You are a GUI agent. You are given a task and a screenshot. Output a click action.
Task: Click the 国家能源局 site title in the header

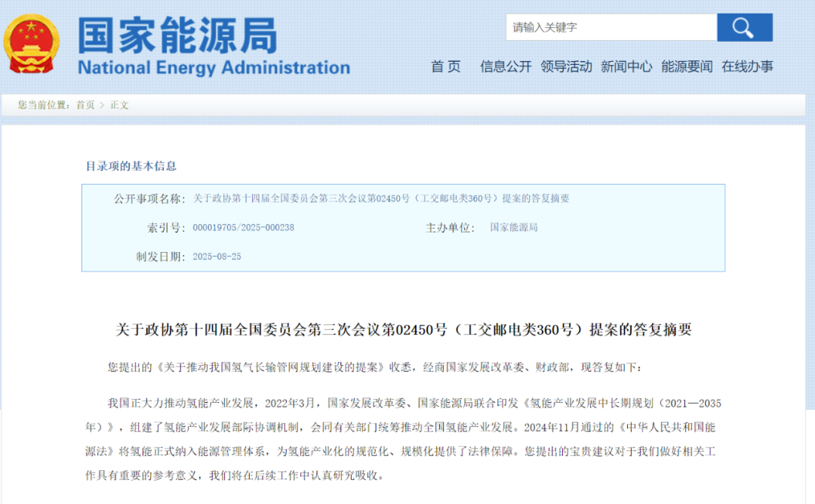178,33
